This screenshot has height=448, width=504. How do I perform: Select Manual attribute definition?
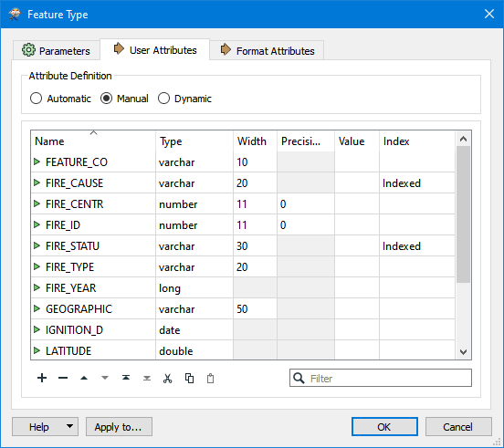tap(106, 99)
